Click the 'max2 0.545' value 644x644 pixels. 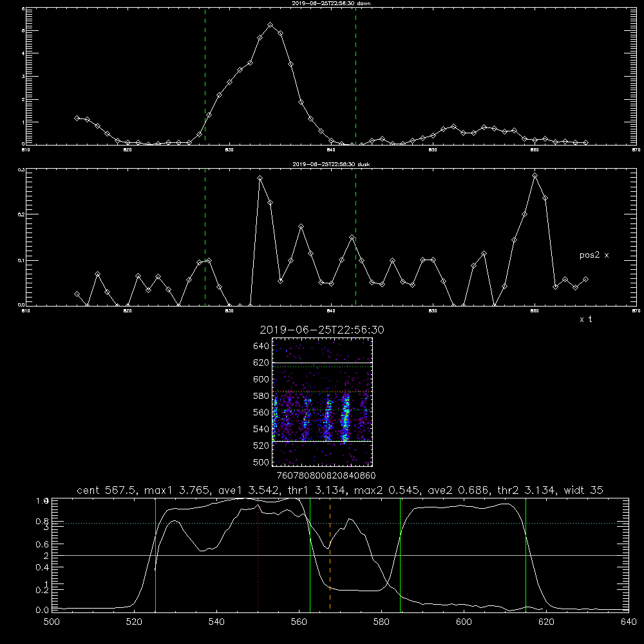tap(388, 490)
